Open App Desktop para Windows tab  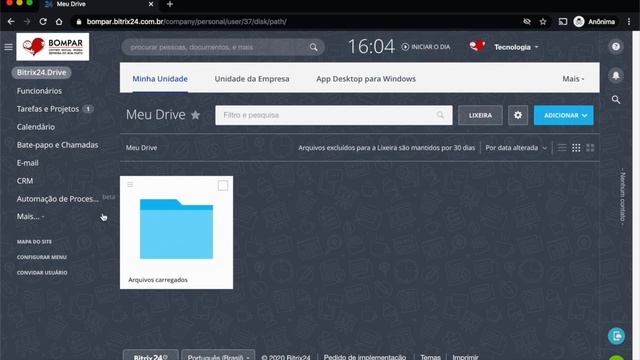point(366,79)
